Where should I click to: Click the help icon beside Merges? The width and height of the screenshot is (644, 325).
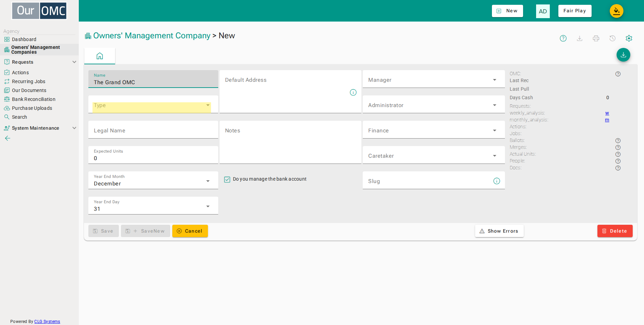618,147
